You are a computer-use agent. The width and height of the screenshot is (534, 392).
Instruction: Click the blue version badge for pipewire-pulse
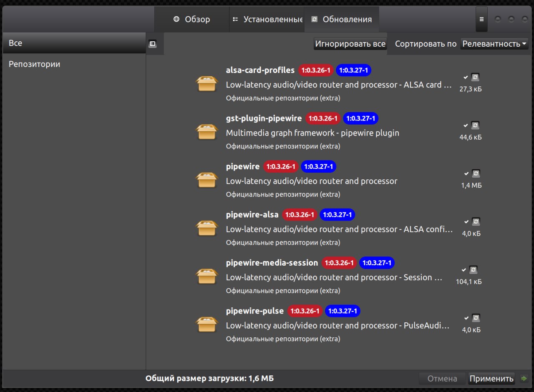point(343,312)
